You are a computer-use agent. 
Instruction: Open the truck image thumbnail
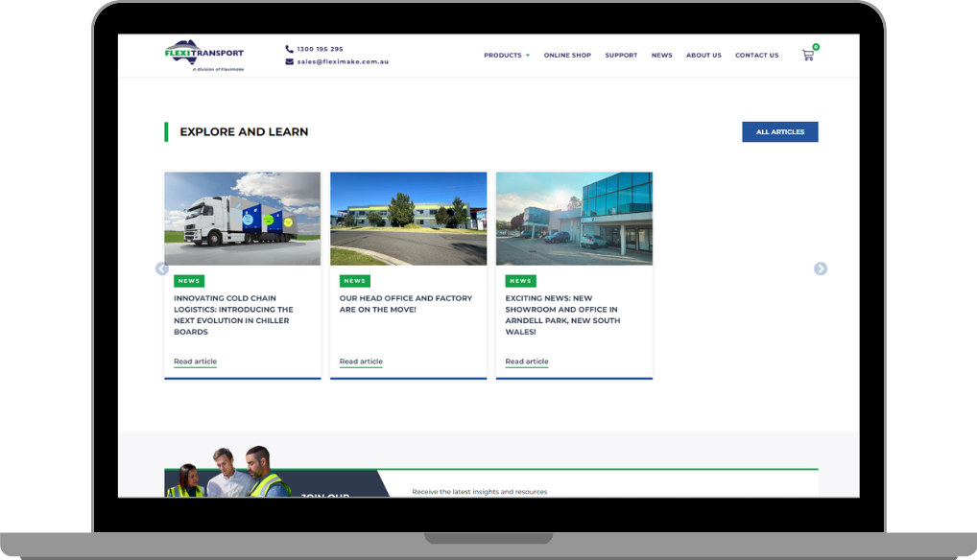click(243, 219)
